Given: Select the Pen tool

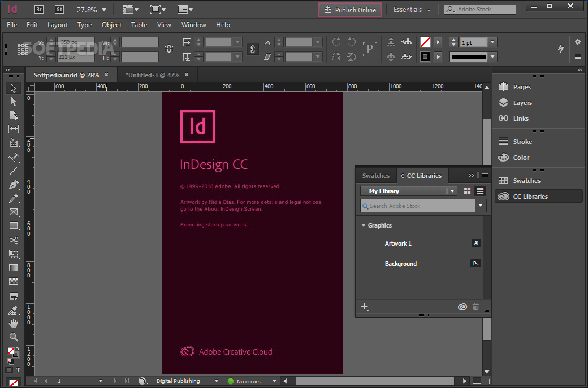Looking at the screenshot, I should pos(14,185).
